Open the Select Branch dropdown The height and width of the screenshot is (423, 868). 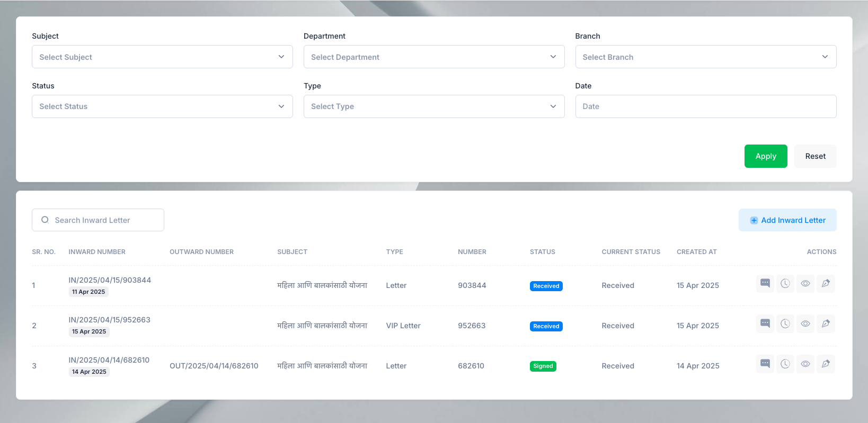705,57
